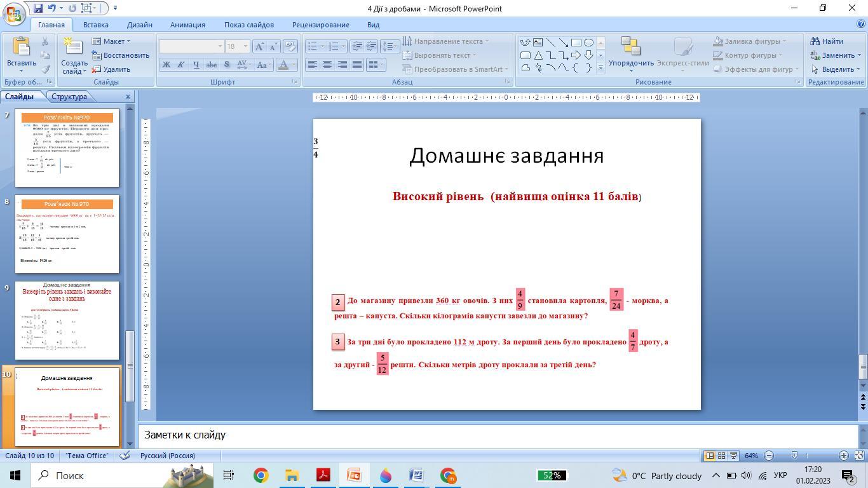Switch to the Структура outline tab
Viewport: 868px width, 488px height.
pyautogui.click(x=69, y=97)
